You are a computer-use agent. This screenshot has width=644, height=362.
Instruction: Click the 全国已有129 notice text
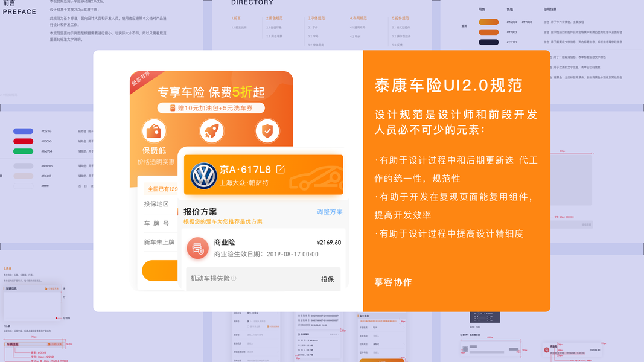pos(162,189)
